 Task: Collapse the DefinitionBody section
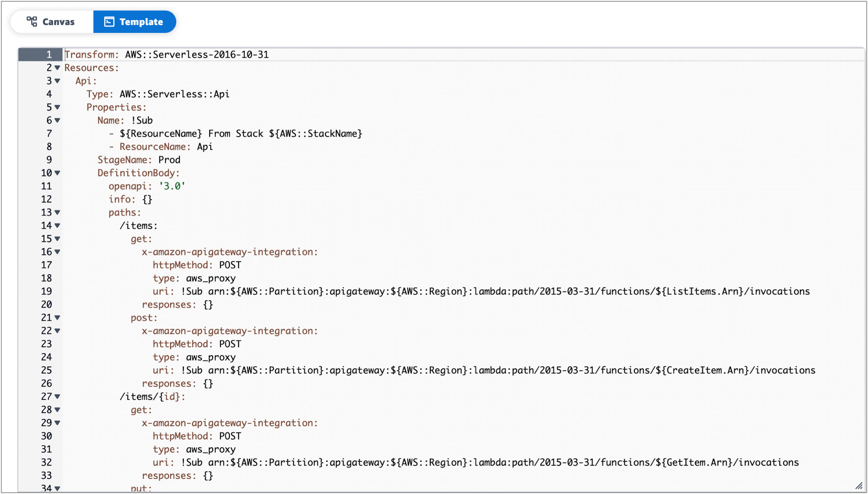(x=57, y=173)
